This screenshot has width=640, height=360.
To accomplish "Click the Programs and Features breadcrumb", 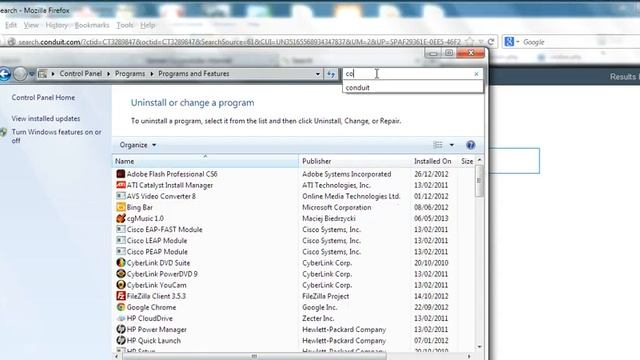I will tap(193, 74).
